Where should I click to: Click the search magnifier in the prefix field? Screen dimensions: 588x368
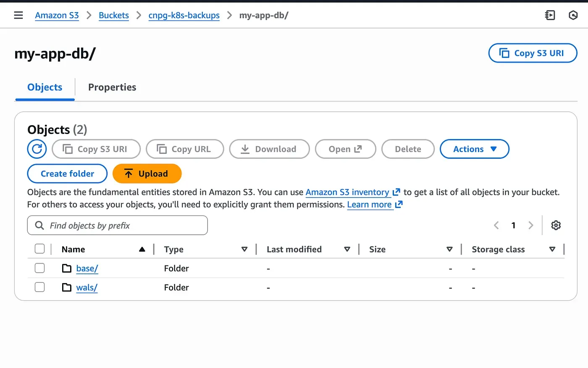[39, 225]
